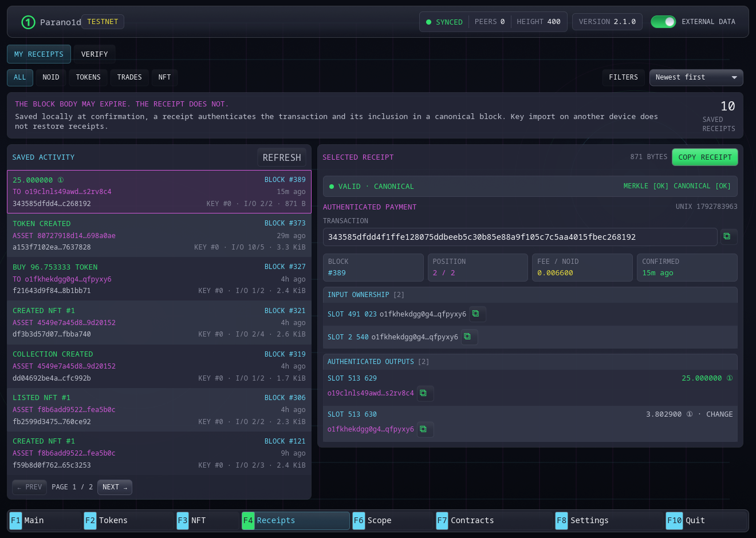Collapse the INPUT OWNERSHIP section
Image resolution: width=756 pixels, height=538 pixels.
[x=530, y=295]
